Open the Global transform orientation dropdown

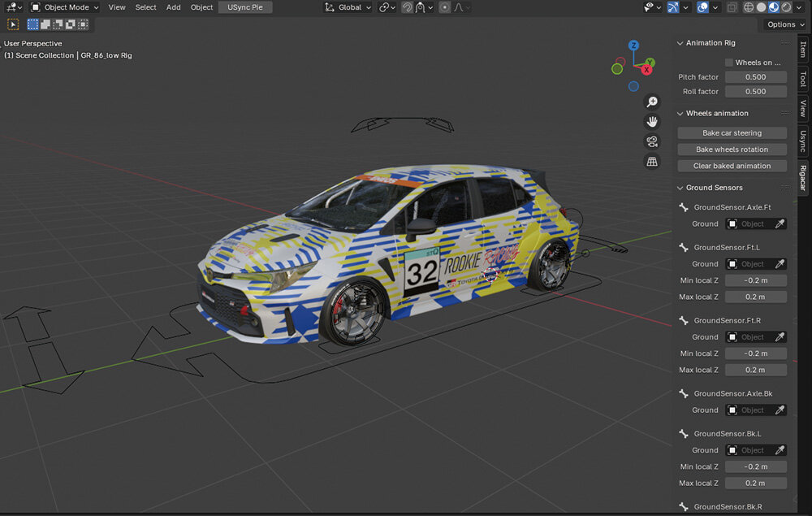348,7
